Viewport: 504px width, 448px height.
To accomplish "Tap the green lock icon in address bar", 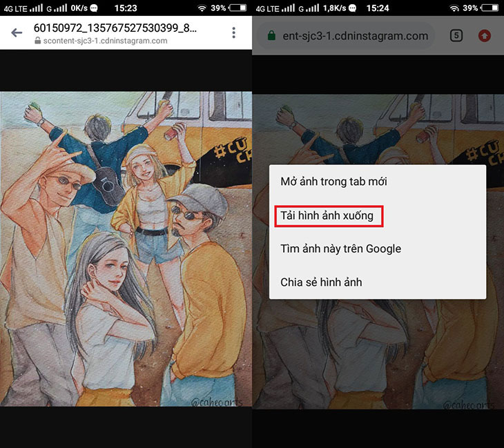I will (x=271, y=36).
